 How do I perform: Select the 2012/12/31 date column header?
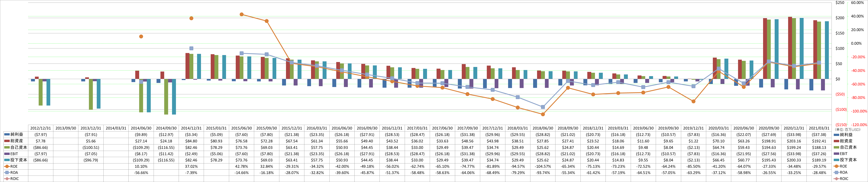pyautogui.click(x=40, y=128)
